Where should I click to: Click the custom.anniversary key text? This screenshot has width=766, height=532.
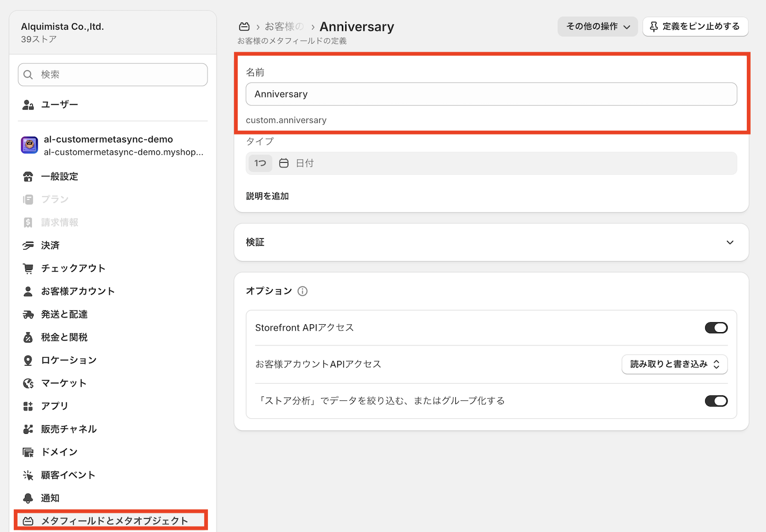click(x=286, y=120)
